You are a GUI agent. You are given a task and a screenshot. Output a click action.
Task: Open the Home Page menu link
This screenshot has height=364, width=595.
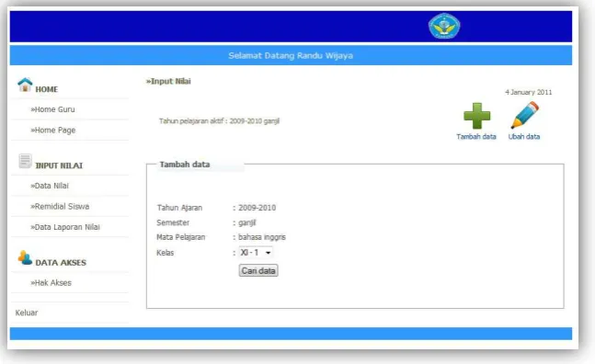point(53,130)
